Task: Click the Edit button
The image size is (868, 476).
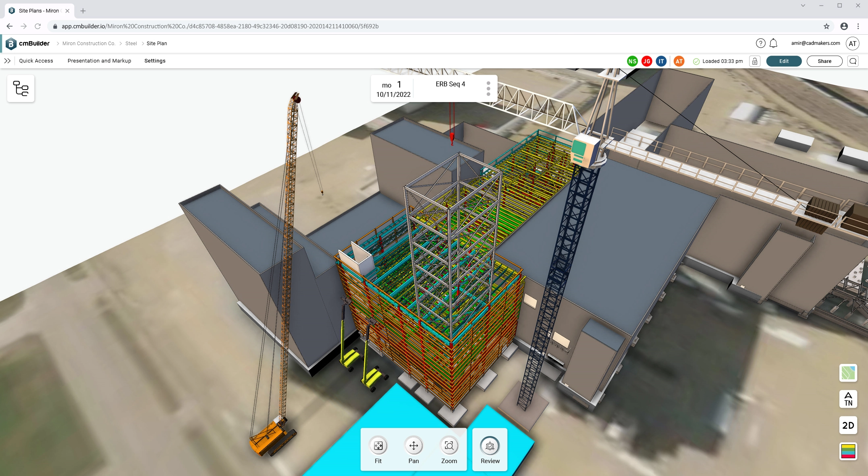Action: click(783, 61)
